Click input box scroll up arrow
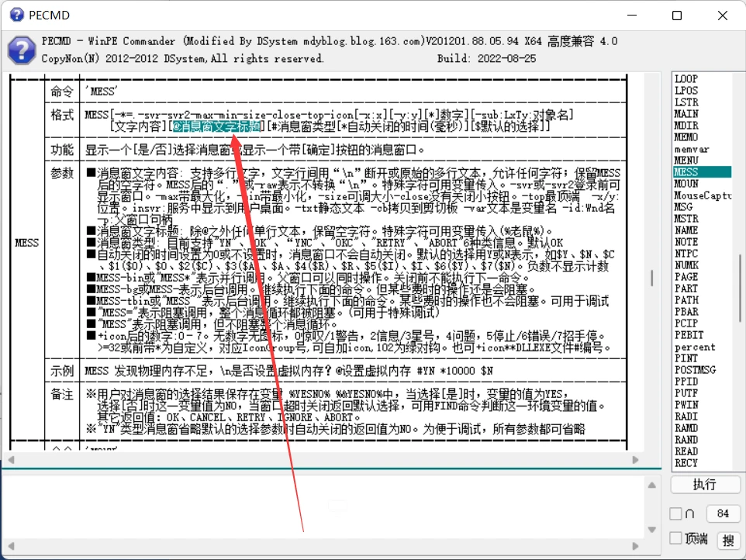 coord(652,485)
